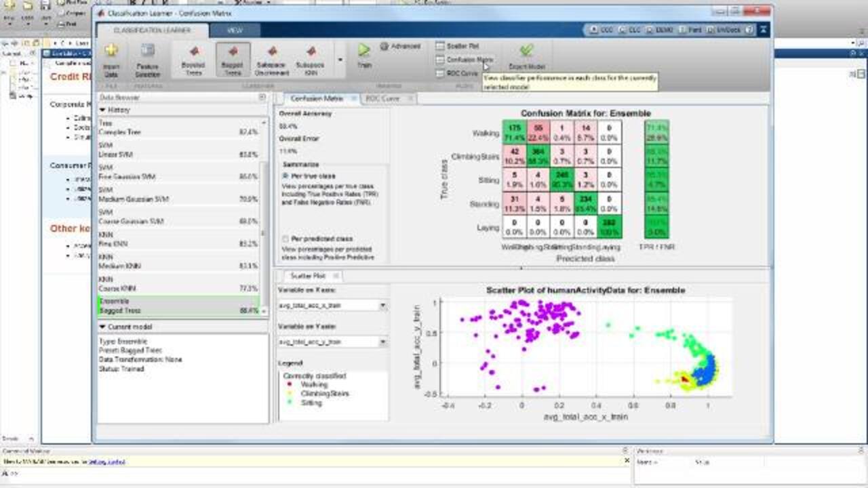This screenshot has width=868, height=488.
Task: Switch to the VIEW ribbon tab
Action: click(x=235, y=30)
